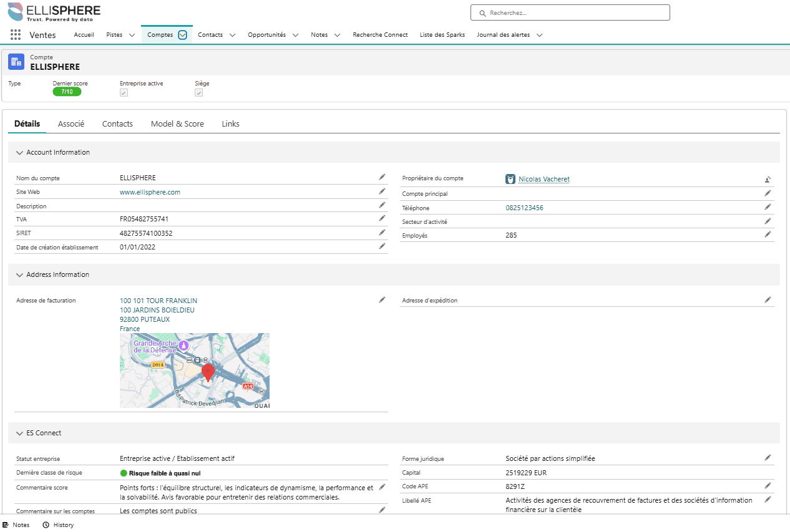Viewport: 790px width, 532px height.
Task: Open Recherche Connect nav item
Action: pyautogui.click(x=380, y=35)
